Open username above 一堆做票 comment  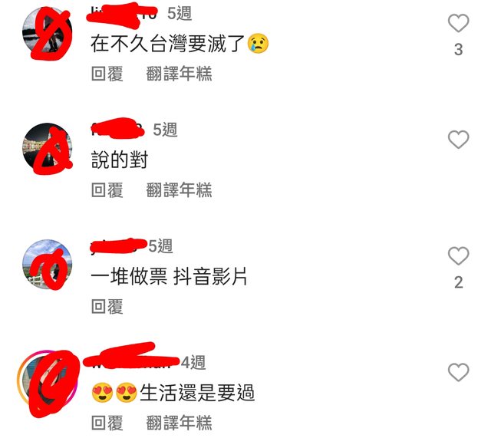pyautogui.click(x=118, y=246)
